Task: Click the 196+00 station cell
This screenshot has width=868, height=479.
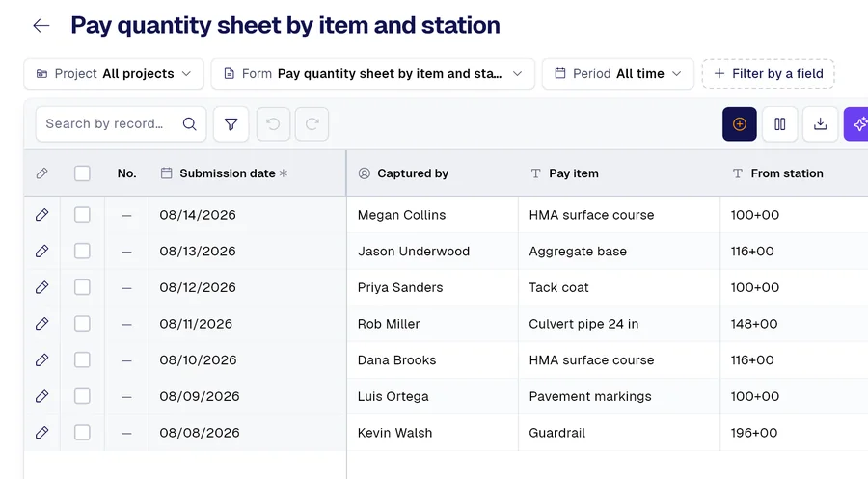Action: [795, 433]
